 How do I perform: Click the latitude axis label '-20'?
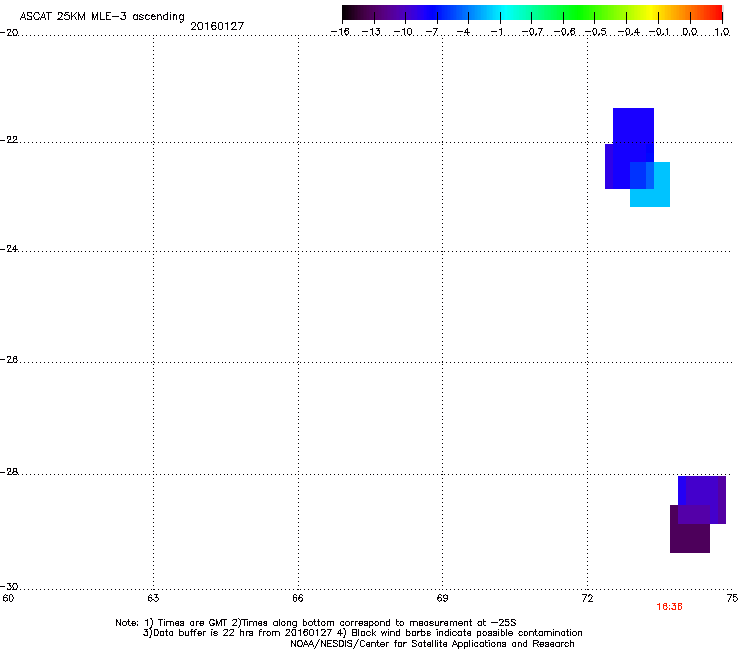pos(9,33)
